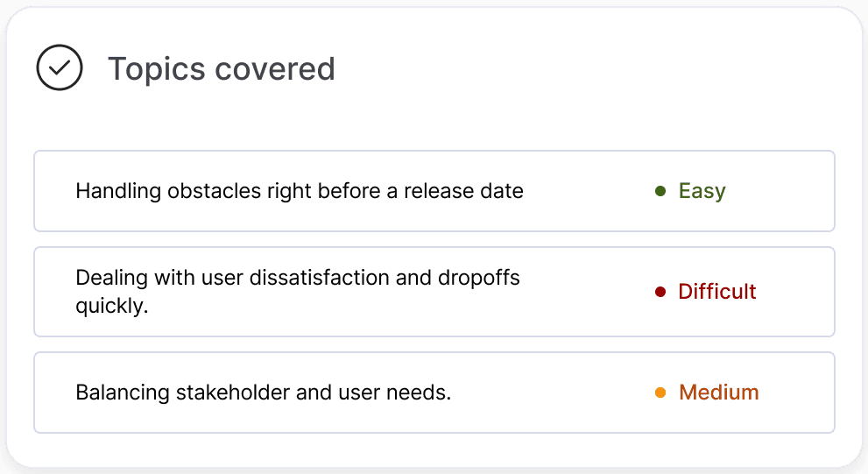Open the "Balancing stakeholder and user needs" topic
Image resolution: width=868 pixels, height=474 pixels.
tap(263, 393)
